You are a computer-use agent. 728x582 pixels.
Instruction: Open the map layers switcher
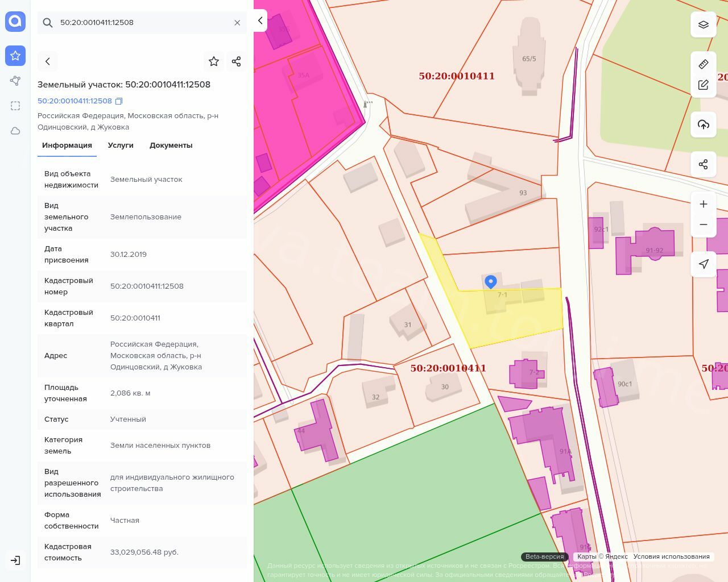coord(704,24)
